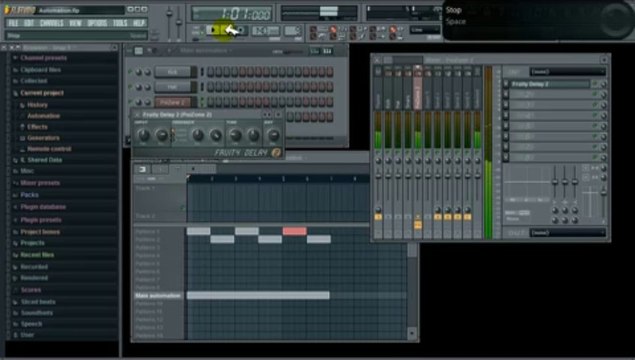The image size is (635, 360).
Task: Click the PoiZone 2 channel button
Action: 173,102
